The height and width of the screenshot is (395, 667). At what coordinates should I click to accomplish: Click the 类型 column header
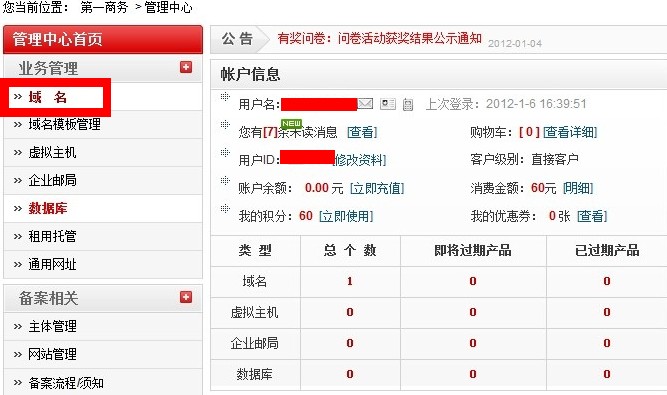(255, 250)
